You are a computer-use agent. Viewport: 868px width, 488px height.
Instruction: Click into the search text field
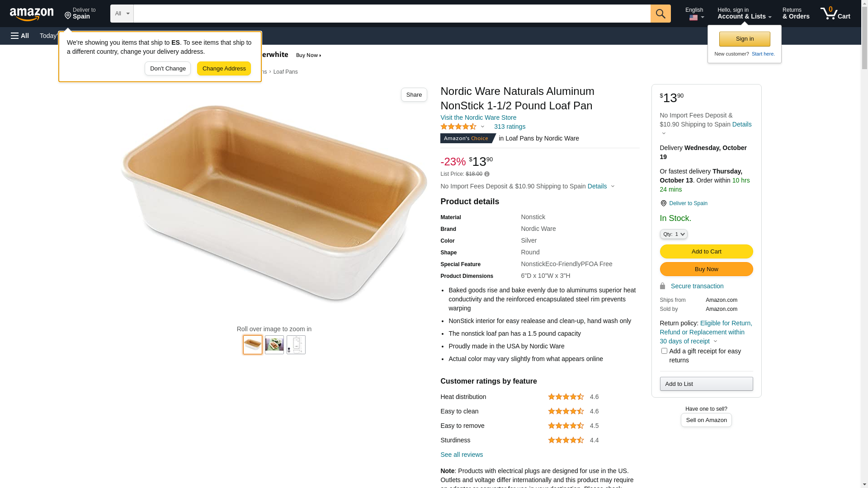392,14
